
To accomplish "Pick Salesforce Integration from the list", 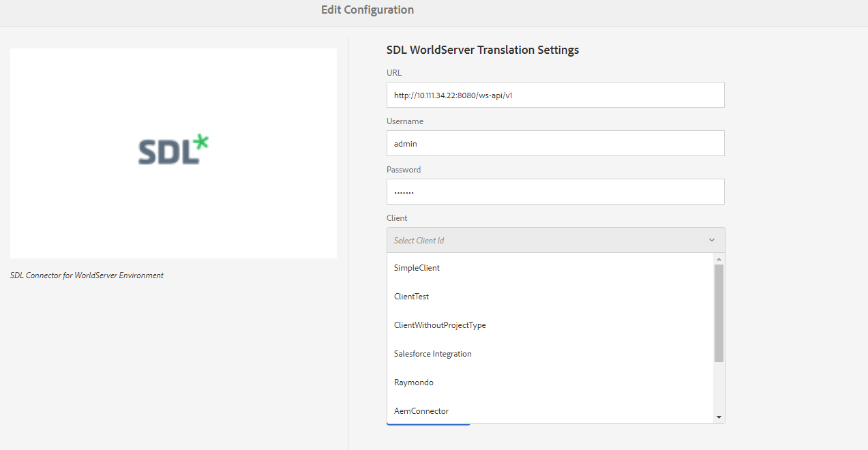I will tap(550, 354).
